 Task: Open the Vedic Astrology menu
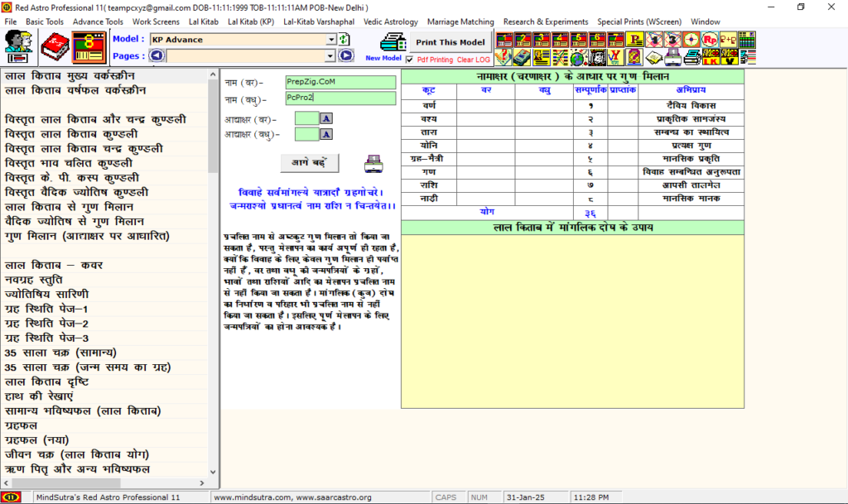point(391,22)
